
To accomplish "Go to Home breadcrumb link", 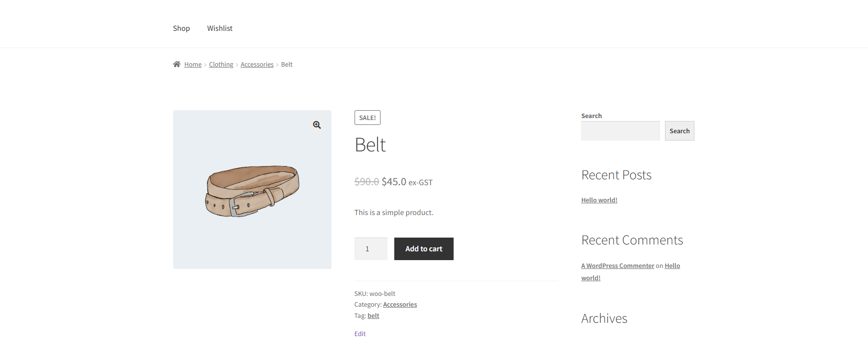I will tap(193, 65).
